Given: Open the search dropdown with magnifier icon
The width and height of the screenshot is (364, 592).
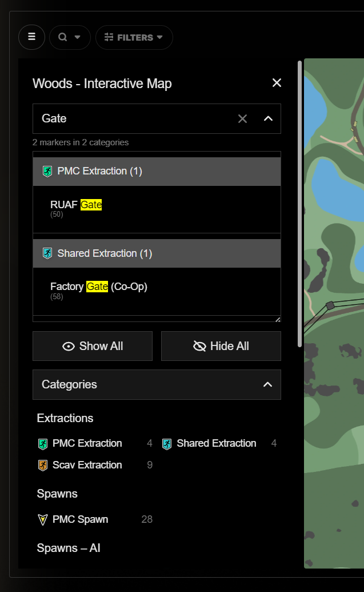Looking at the screenshot, I should tap(70, 37).
